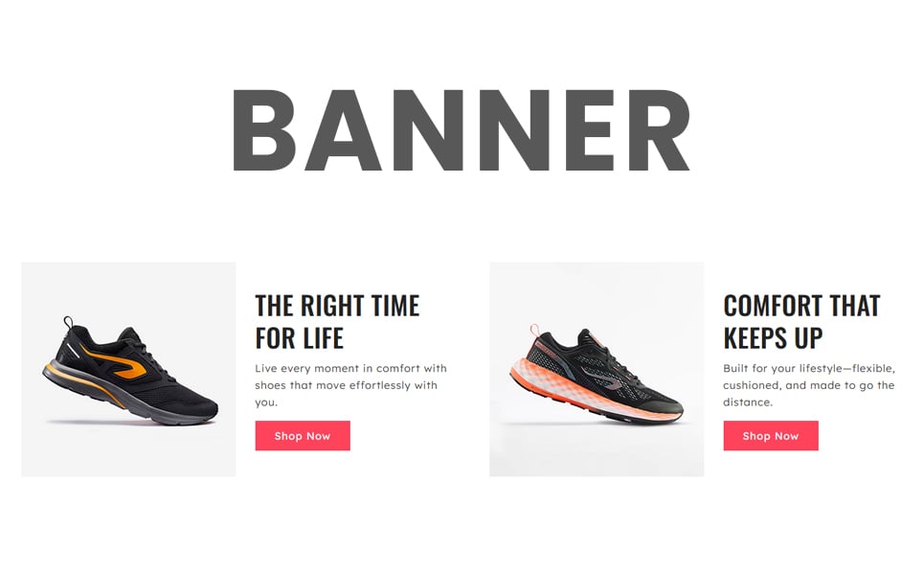Click the large BANNER title
The image size is (924, 575).
coord(462,130)
